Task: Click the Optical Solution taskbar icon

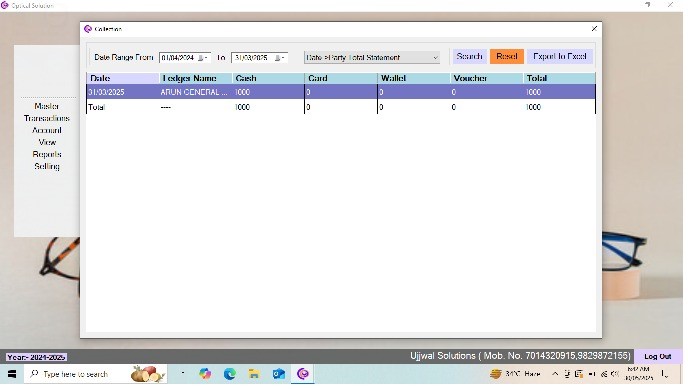Action: tap(303, 374)
